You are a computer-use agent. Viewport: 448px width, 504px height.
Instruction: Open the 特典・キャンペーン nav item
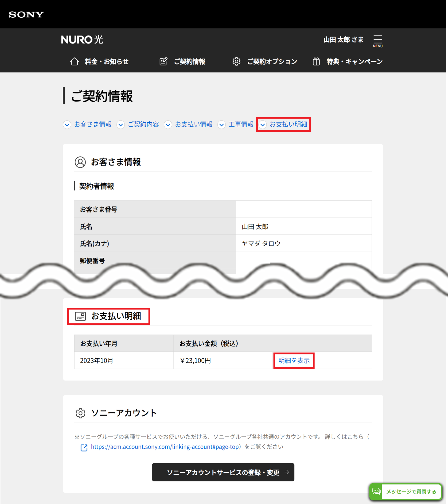[348, 61]
